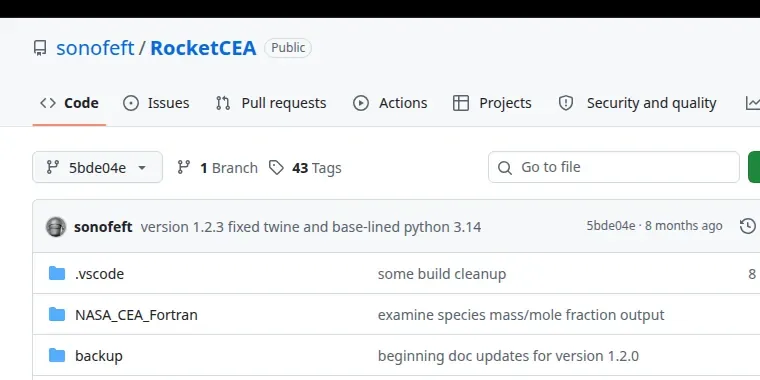The image size is (760, 380).
Task: Open the commit history clock icon
Action: click(x=748, y=226)
